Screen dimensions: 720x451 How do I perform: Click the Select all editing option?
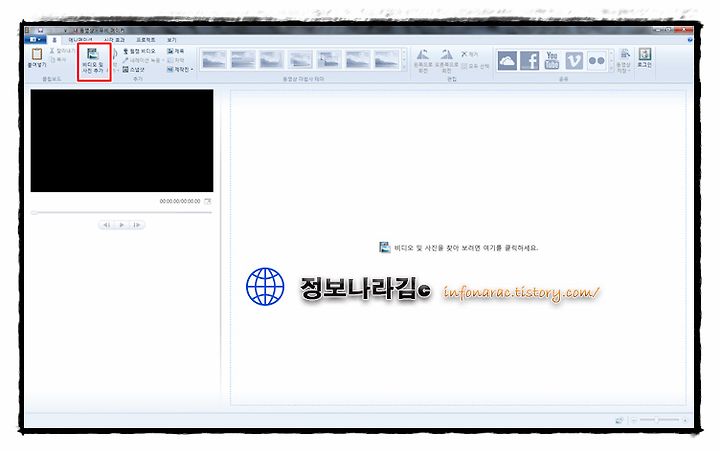click(475, 66)
